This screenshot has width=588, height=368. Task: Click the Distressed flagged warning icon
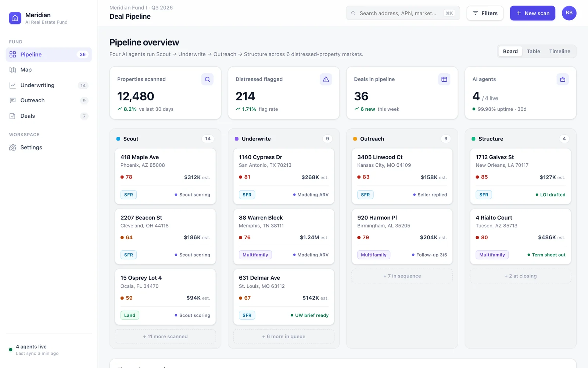(326, 79)
